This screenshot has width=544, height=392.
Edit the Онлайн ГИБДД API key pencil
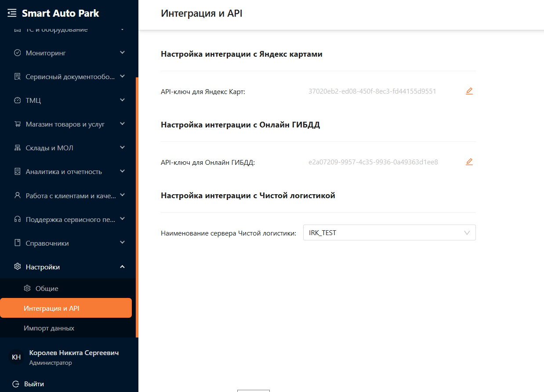point(469,162)
